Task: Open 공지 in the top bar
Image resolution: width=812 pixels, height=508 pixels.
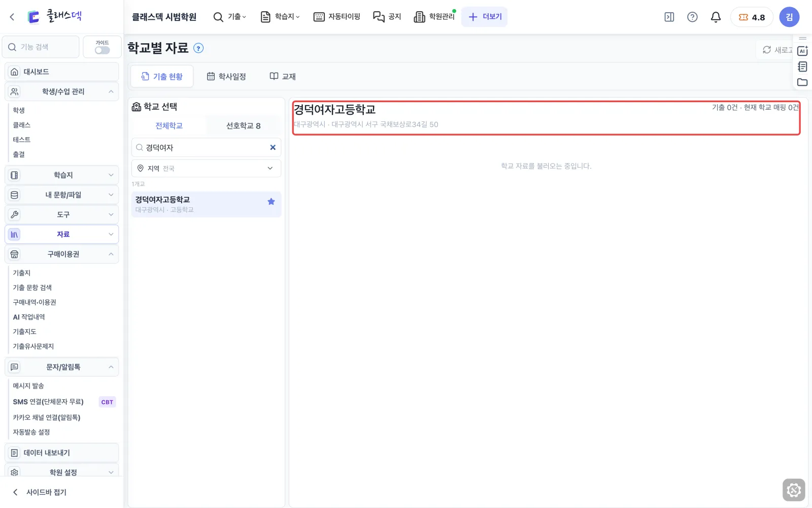Action: pyautogui.click(x=387, y=17)
